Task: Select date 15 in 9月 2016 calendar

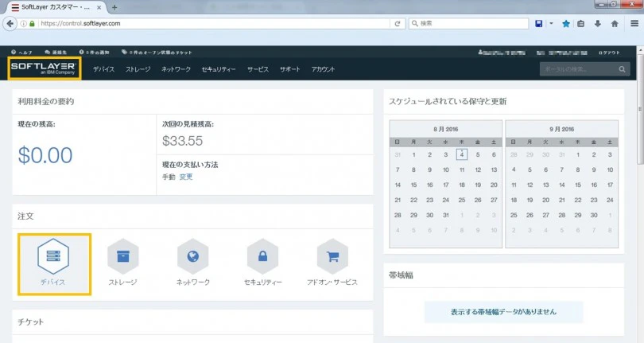Action: (578, 185)
